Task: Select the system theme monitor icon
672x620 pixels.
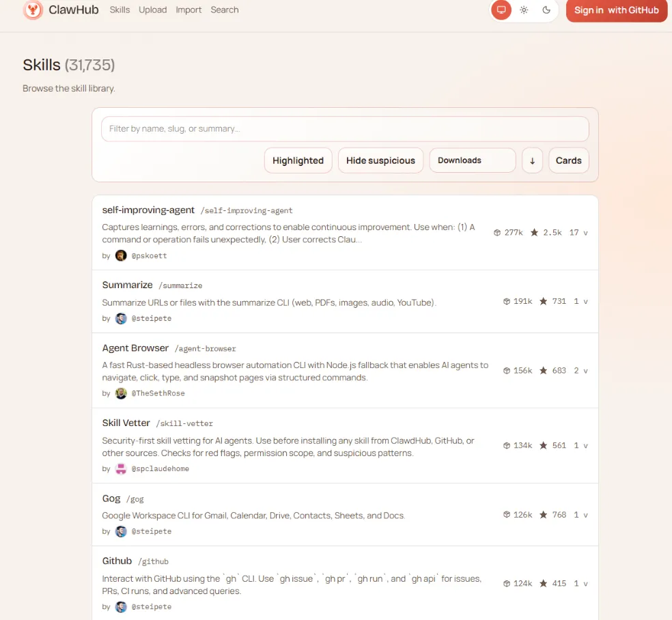Action: click(x=501, y=10)
